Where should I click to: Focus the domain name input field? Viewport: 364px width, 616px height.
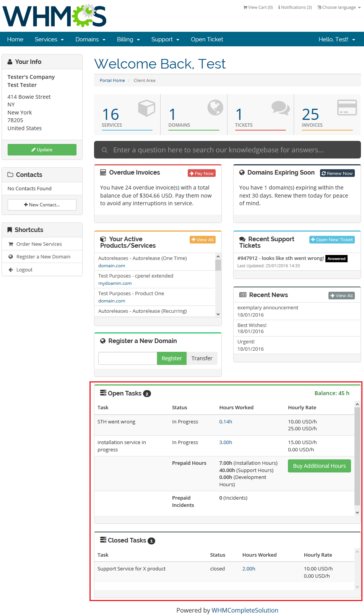click(128, 358)
